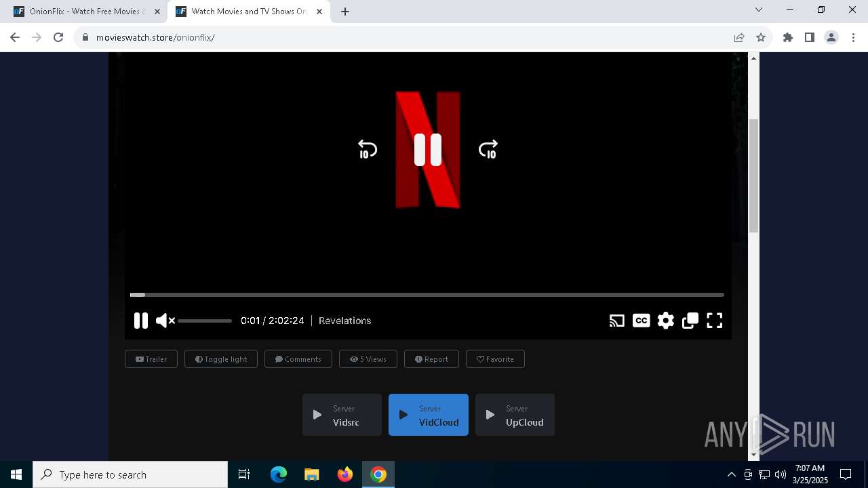Go forward in browser history

(x=37, y=37)
